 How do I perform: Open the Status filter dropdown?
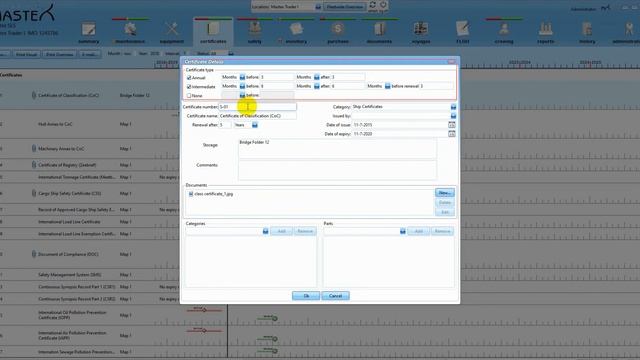point(231,53)
